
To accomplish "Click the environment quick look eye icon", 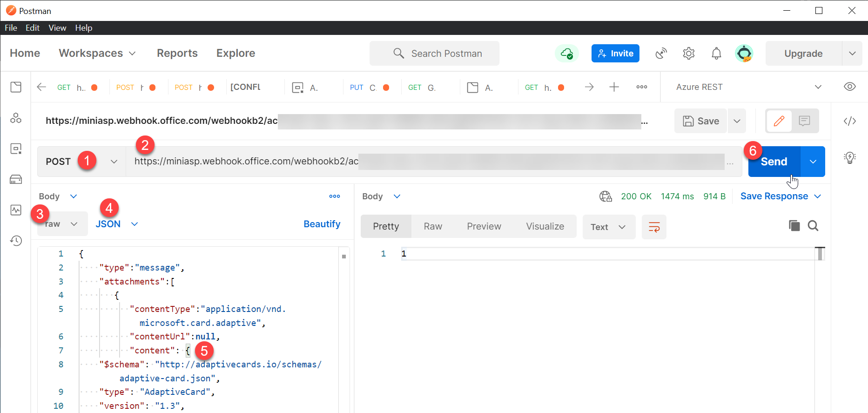I will coord(850,87).
